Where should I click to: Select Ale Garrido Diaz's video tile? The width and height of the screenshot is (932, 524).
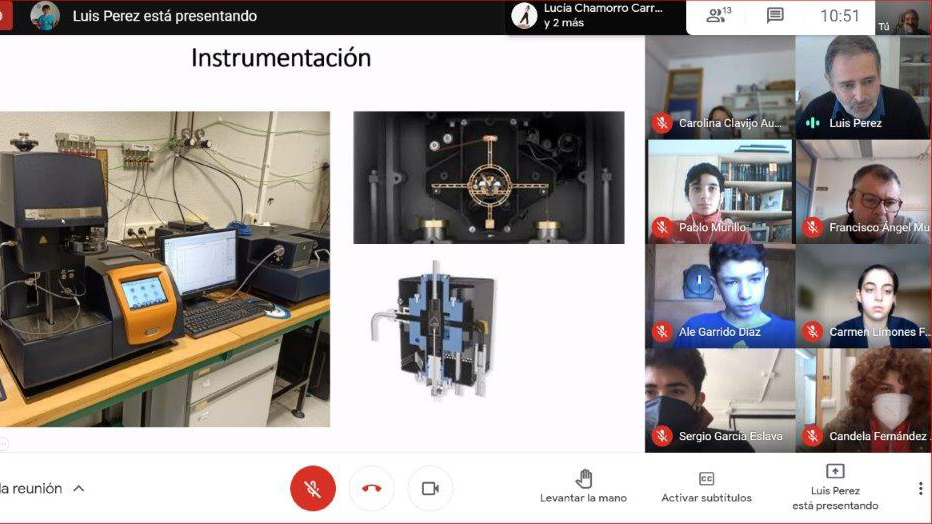719,295
